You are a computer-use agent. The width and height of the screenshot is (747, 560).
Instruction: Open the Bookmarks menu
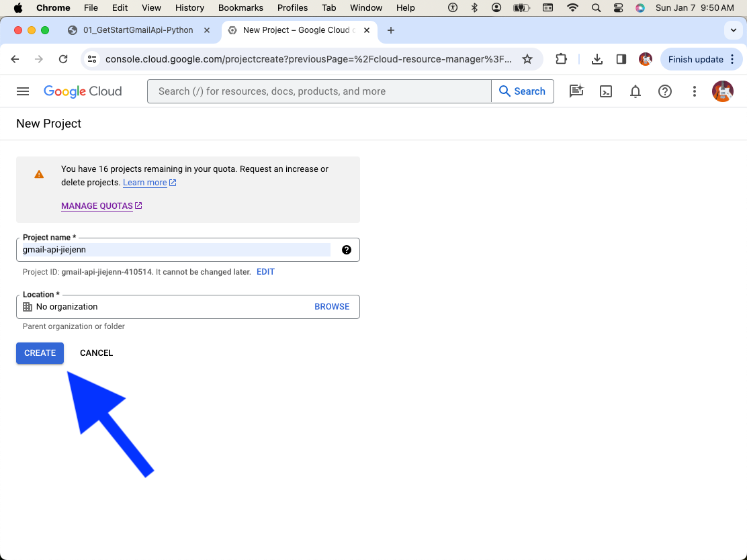click(x=240, y=7)
